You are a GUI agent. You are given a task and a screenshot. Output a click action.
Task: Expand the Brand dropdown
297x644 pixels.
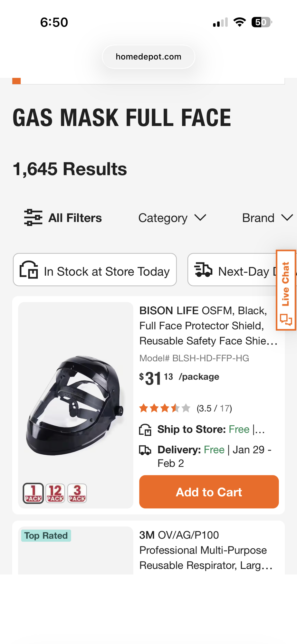(267, 218)
